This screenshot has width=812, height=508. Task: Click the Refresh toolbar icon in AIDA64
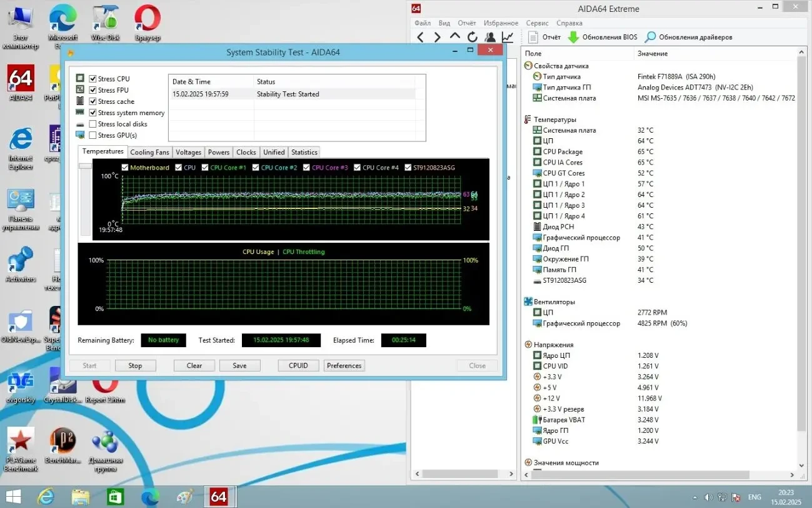coord(473,37)
